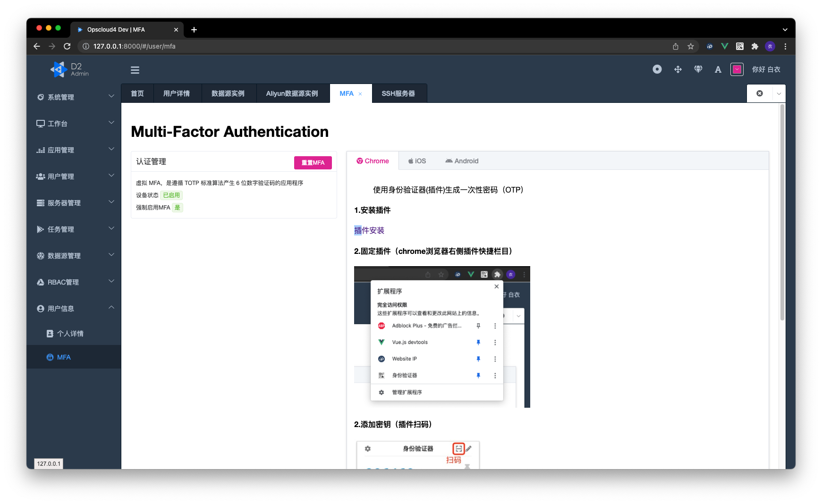Screen dimensions: 822x504
Task: Click the 工作台 monitor icon
Action: (41, 124)
